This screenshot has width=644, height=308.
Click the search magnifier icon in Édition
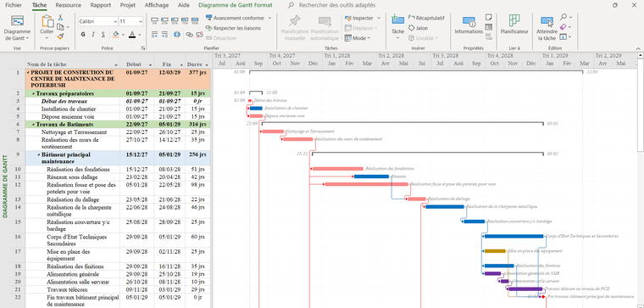(x=563, y=17)
